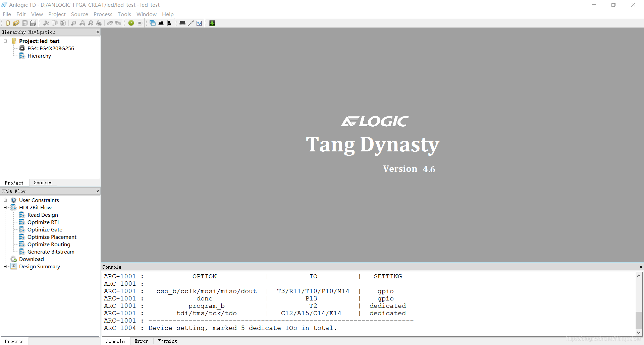The height and width of the screenshot is (345, 644).
Task: Click the Save toolbar icon
Action: click(x=25, y=23)
